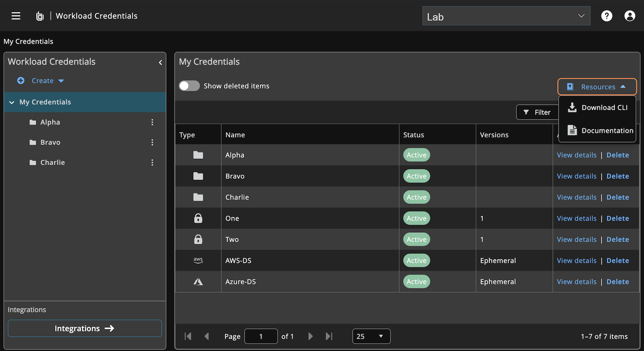Select Download CLI from Resources menu

pyautogui.click(x=597, y=108)
